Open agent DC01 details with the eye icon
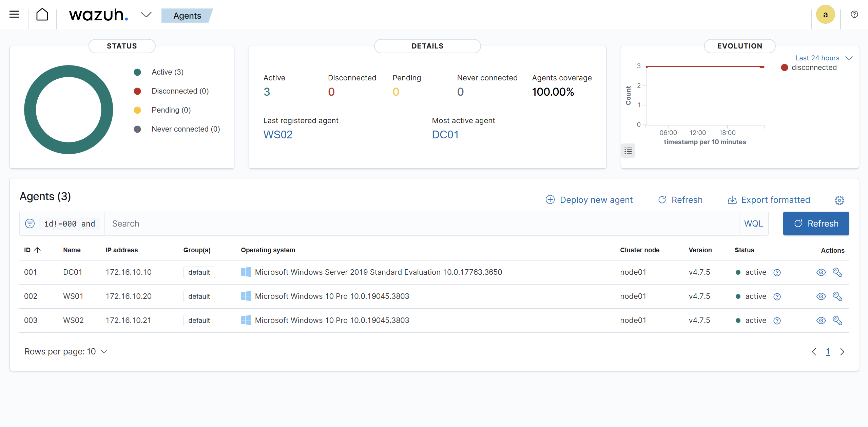This screenshot has width=868, height=427. click(821, 272)
